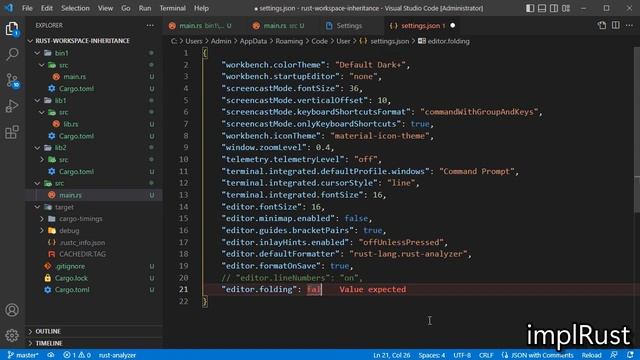Click feedback icon in status bar
The height and width of the screenshot is (360, 640).
[613, 355]
